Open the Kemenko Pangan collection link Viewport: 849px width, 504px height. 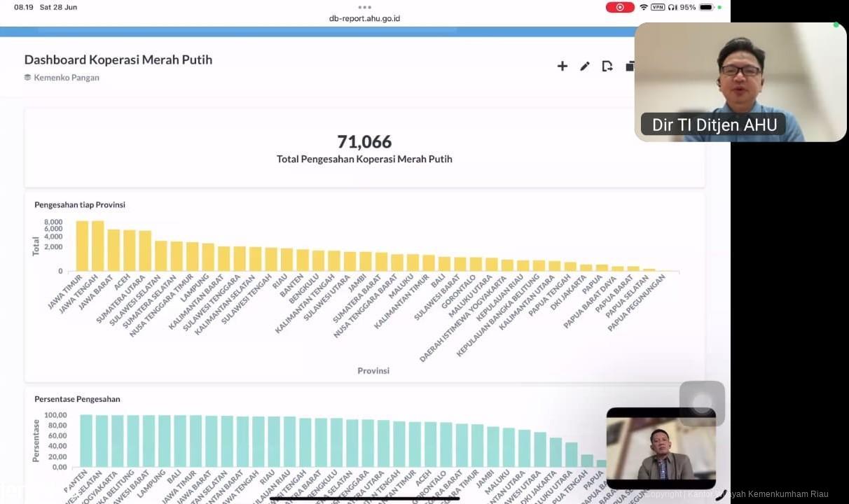(x=66, y=78)
